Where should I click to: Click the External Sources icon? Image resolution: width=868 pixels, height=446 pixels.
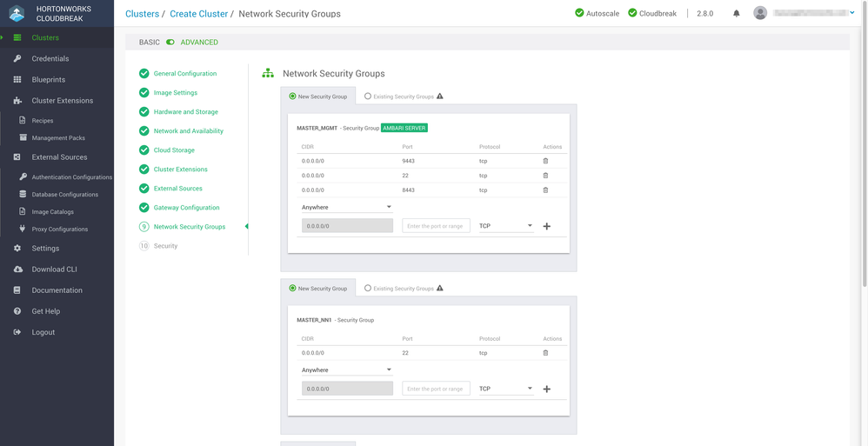(17, 157)
